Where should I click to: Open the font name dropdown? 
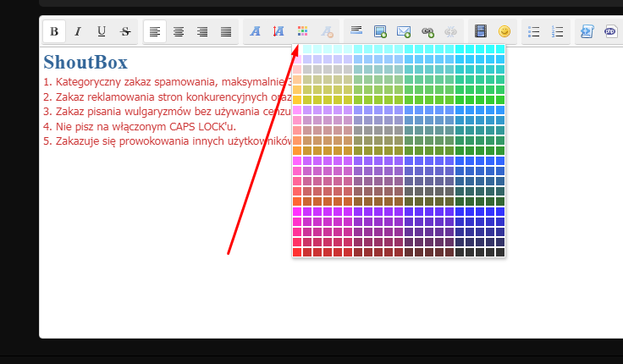tap(255, 31)
